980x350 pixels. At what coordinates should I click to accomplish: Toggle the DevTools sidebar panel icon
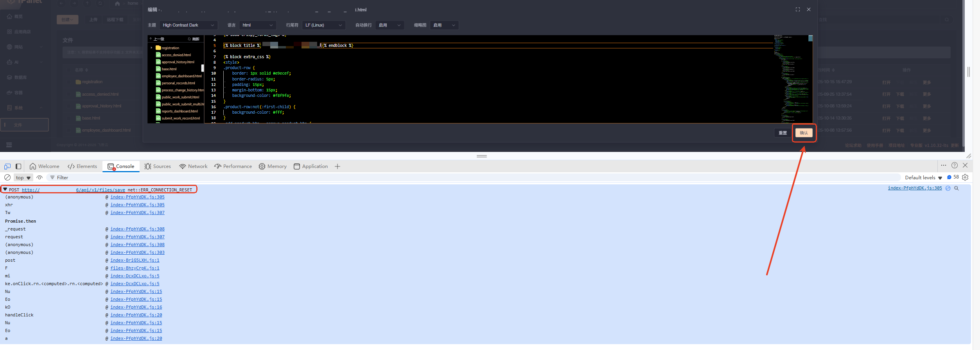click(x=18, y=166)
